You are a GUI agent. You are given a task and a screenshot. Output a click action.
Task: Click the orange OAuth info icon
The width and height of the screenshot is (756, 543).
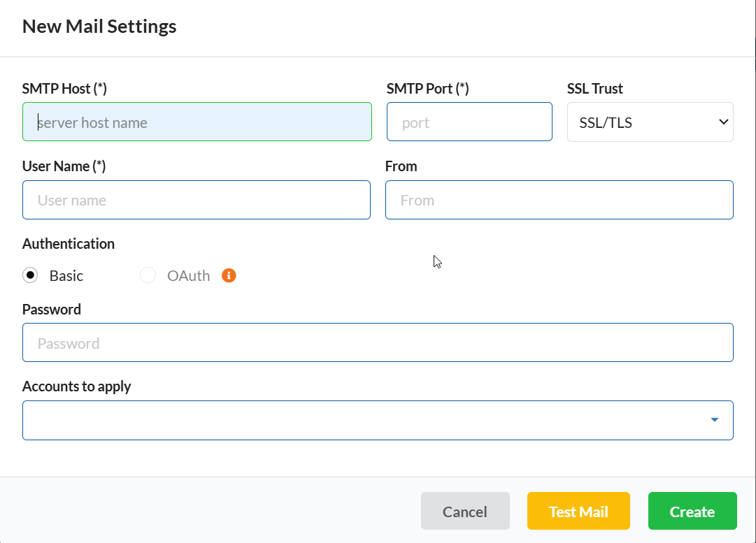coord(229,275)
